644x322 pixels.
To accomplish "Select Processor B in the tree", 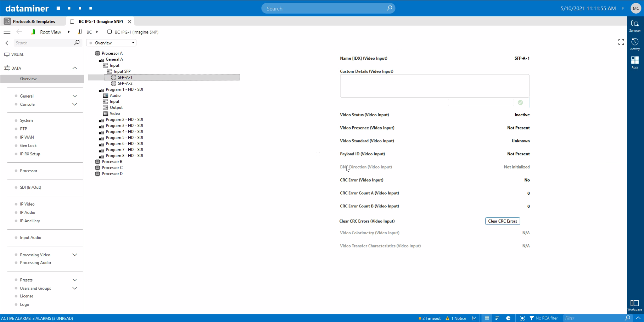I will pyautogui.click(x=112, y=162).
